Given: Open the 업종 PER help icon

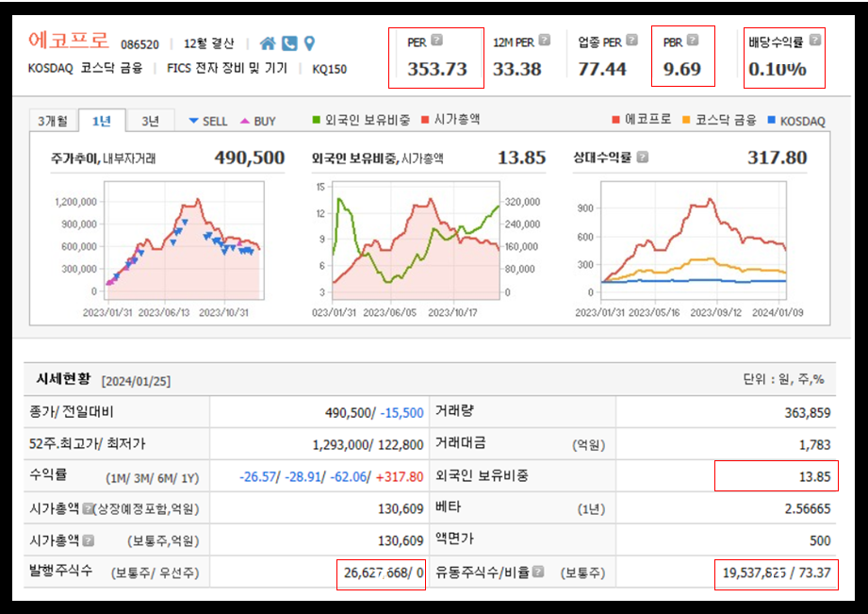Looking at the screenshot, I should [632, 40].
